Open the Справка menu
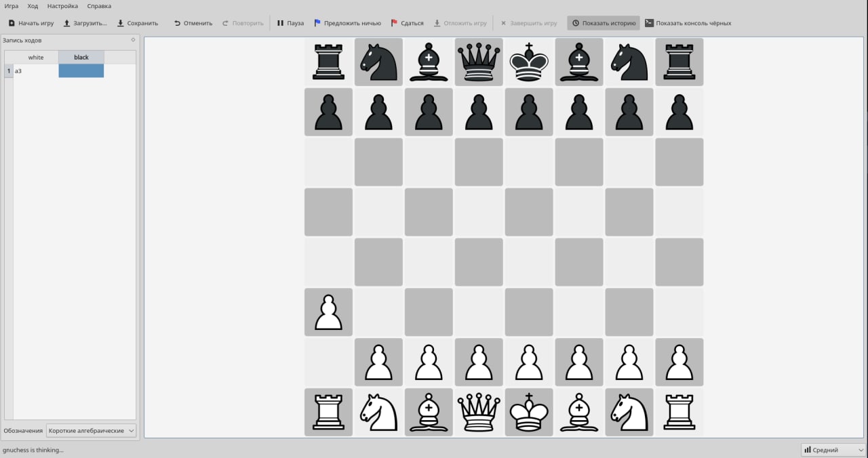Viewport: 868px width, 458px height. [x=99, y=6]
